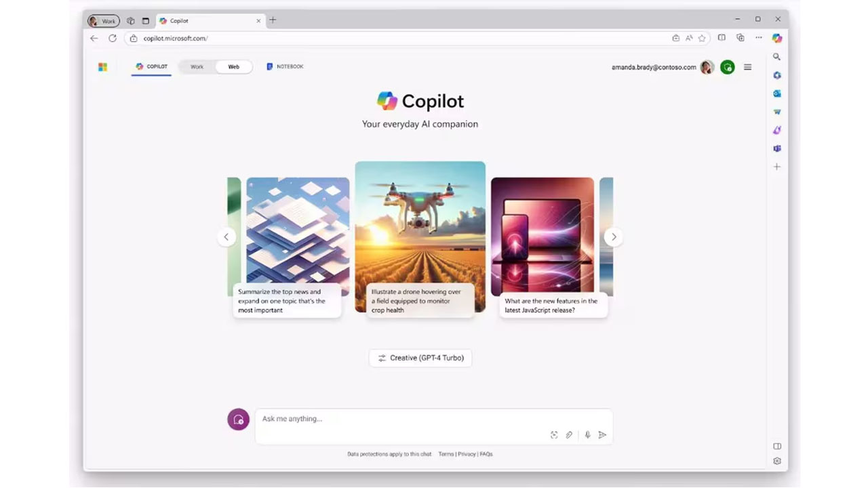
Task: Show next suggestions with right carousel arrow
Action: tap(614, 237)
